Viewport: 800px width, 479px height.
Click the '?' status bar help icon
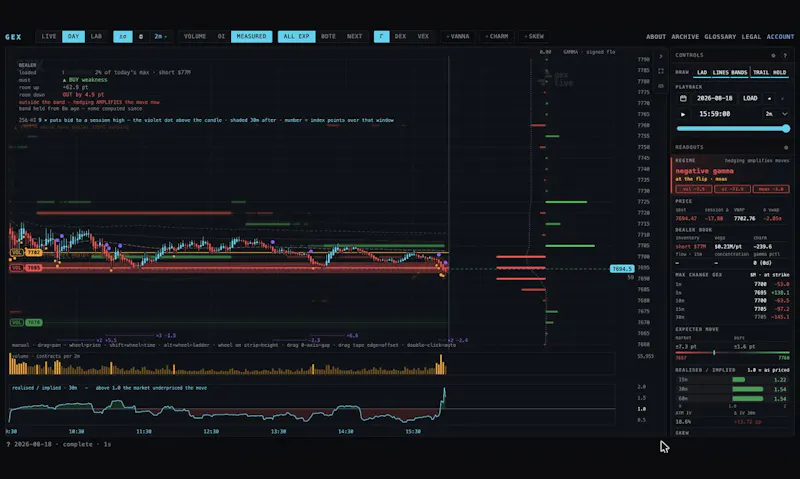pos(8,444)
